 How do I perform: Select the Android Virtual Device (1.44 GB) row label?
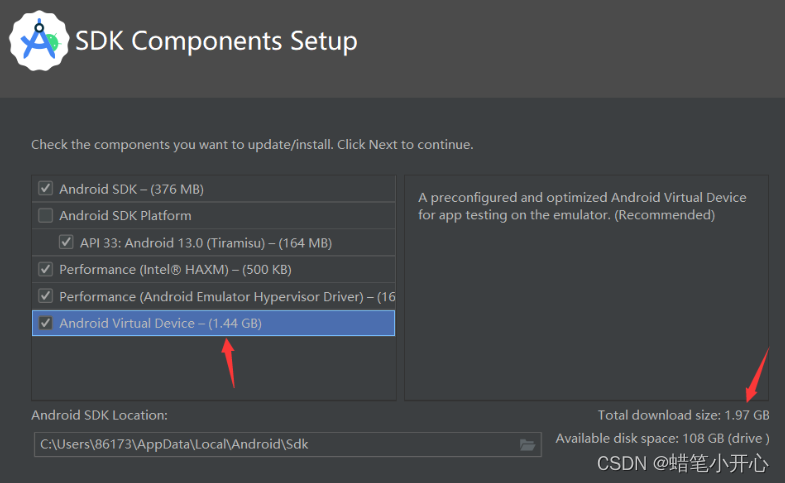click(x=160, y=323)
